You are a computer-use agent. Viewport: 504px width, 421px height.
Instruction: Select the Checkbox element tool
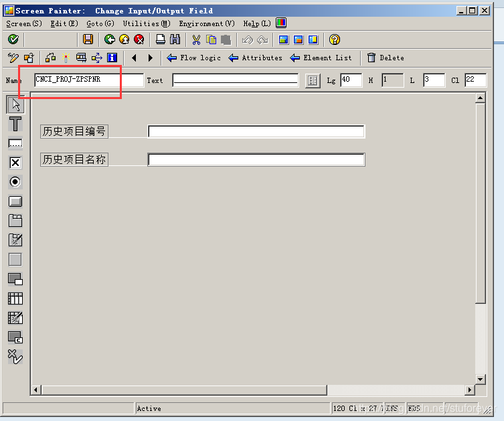coord(15,163)
